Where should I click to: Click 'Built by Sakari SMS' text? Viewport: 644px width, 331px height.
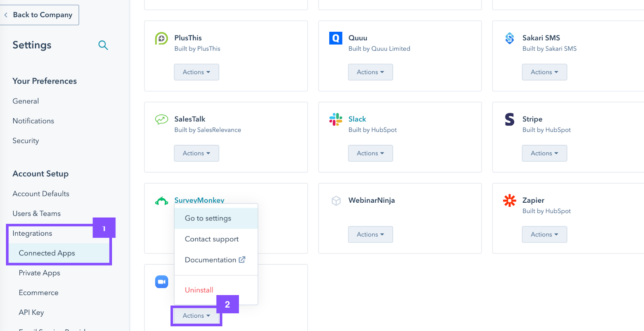click(x=549, y=49)
